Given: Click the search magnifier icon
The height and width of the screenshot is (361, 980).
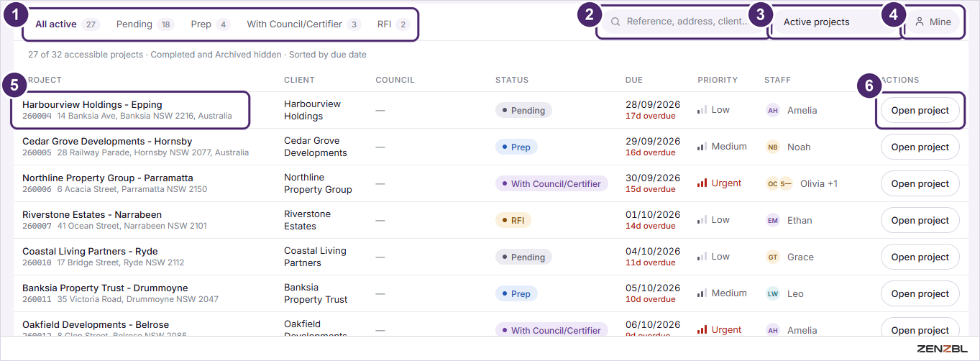Looking at the screenshot, I should tap(615, 22).
